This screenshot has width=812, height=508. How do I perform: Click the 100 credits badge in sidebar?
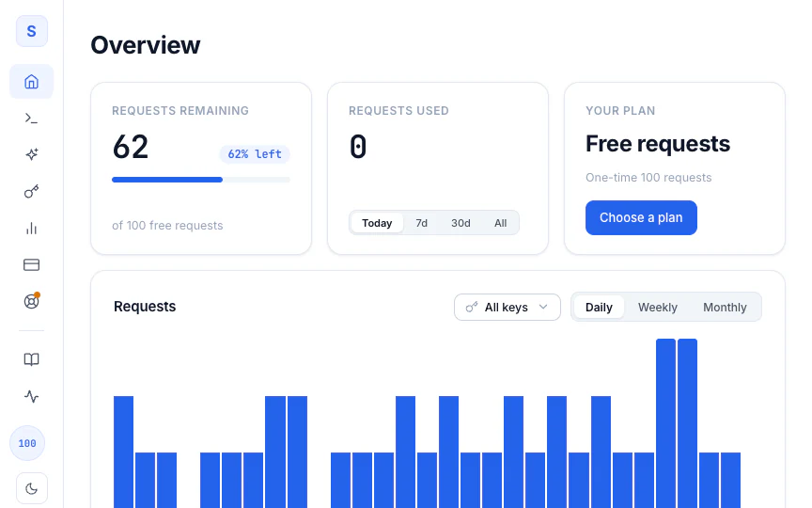27,443
